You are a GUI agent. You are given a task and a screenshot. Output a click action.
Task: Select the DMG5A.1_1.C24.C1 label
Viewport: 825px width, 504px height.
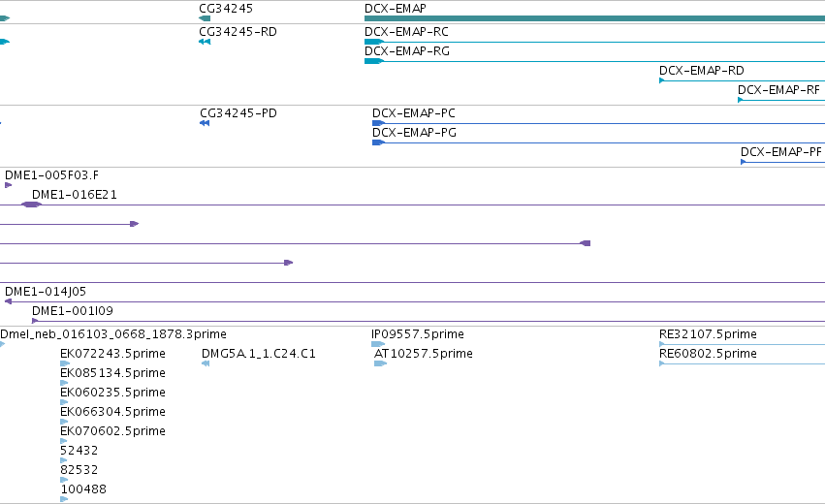[x=258, y=354]
